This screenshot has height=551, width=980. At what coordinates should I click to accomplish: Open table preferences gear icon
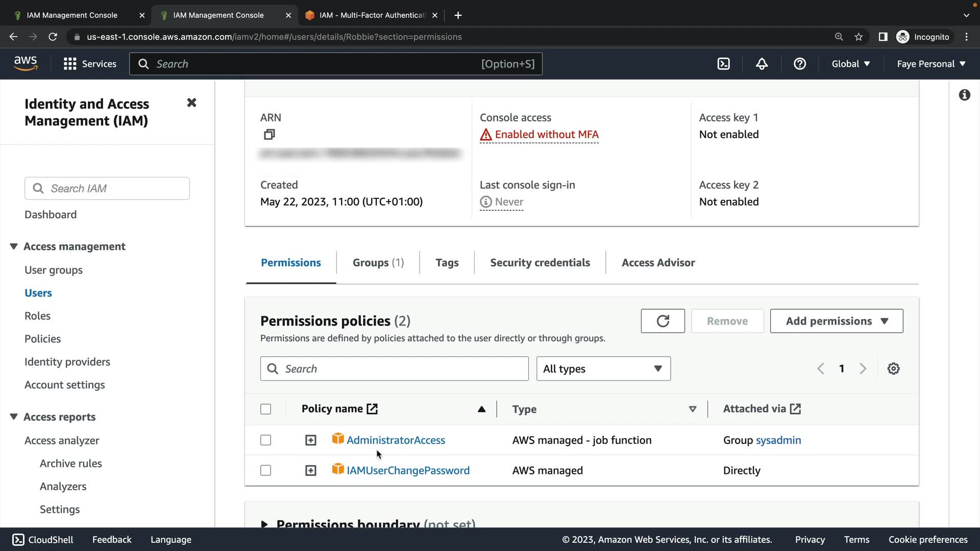pyautogui.click(x=893, y=368)
